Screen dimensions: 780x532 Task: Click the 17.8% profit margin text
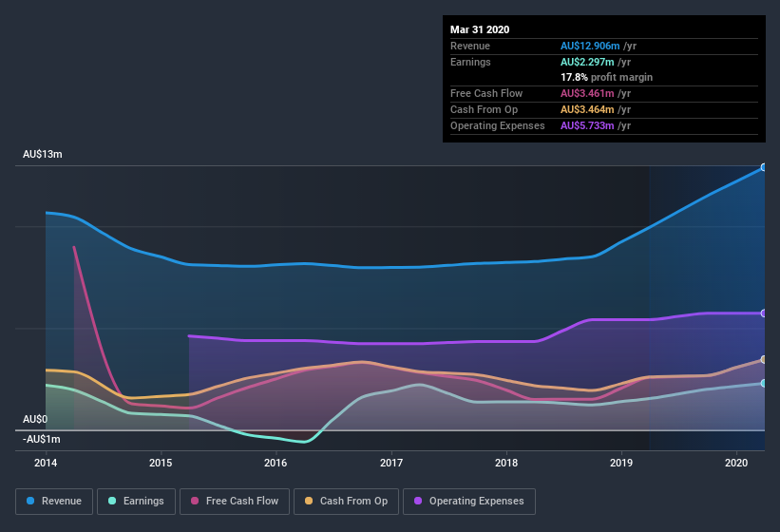coord(606,77)
